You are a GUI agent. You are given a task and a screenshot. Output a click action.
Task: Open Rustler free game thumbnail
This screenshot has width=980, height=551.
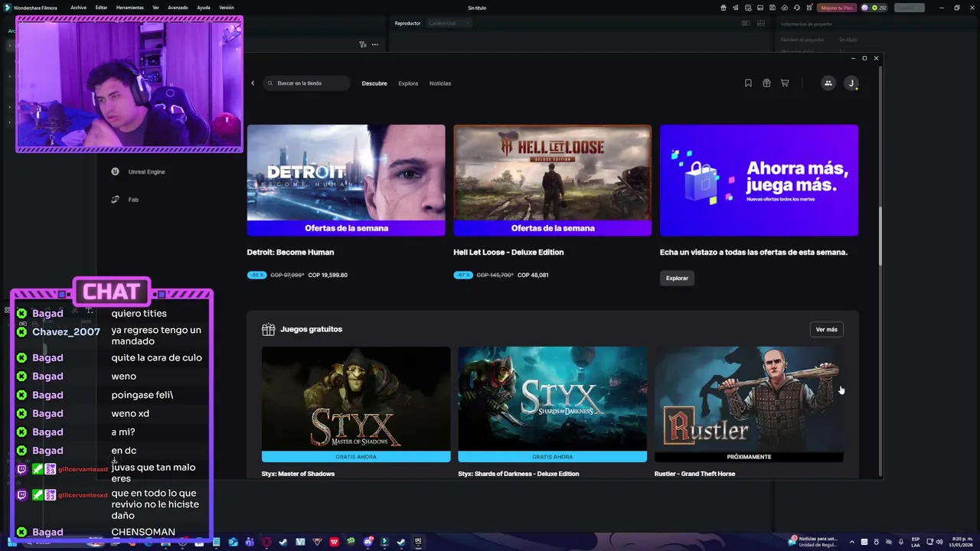[749, 404]
